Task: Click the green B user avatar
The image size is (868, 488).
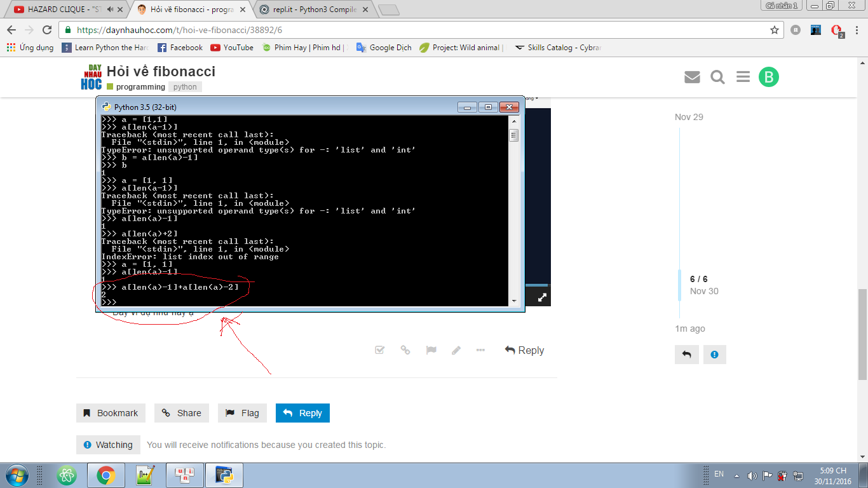Action: 768,77
